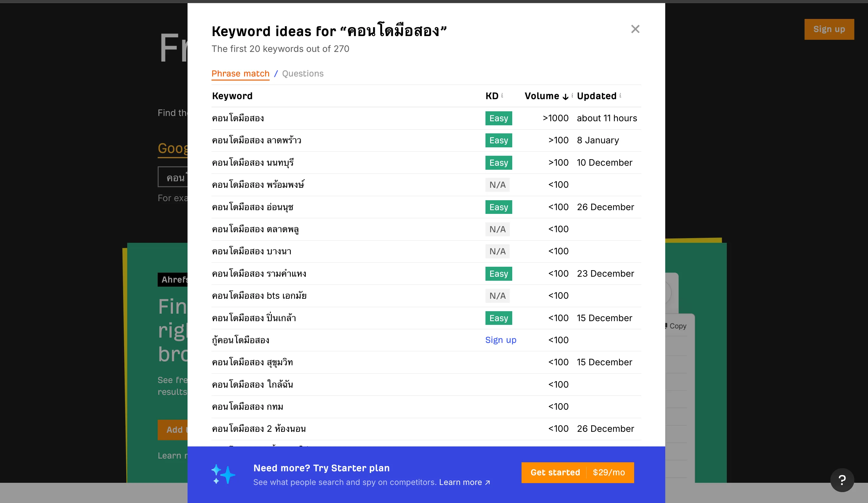Click the Easy badge for คอนโดมือสอง
The image size is (868, 503).
(499, 118)
